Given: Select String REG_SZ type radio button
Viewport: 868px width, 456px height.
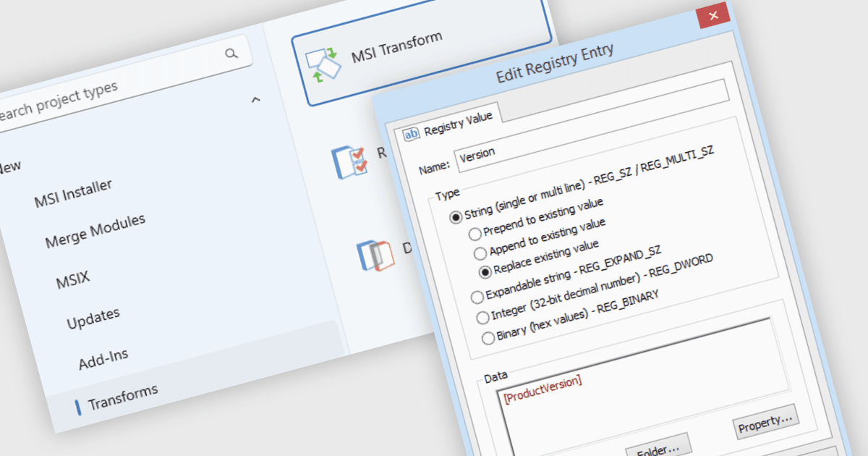Looking at the screenshot, I should pos(456,216).
